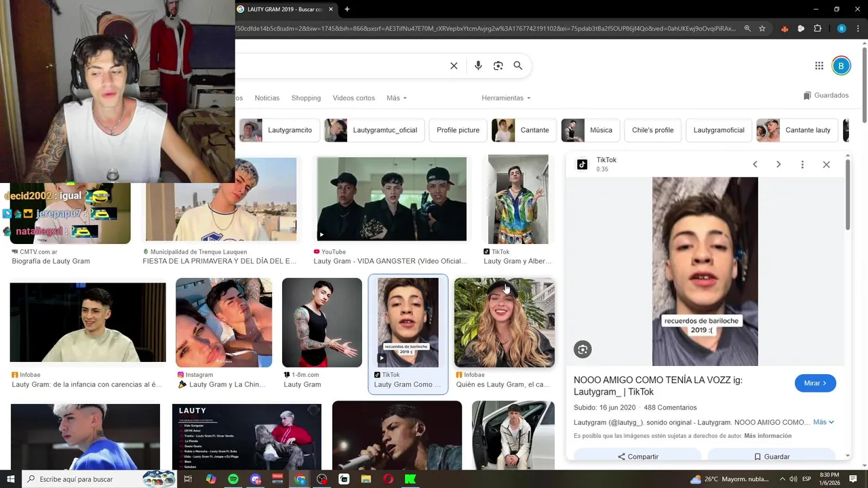This screenshot has height=488, width=868.
Task: Go to previous image in preview panel
Action: [755, 165]
